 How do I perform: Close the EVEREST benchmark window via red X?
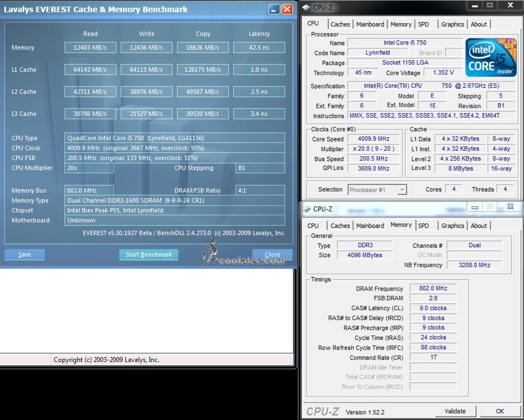point(287,9)
